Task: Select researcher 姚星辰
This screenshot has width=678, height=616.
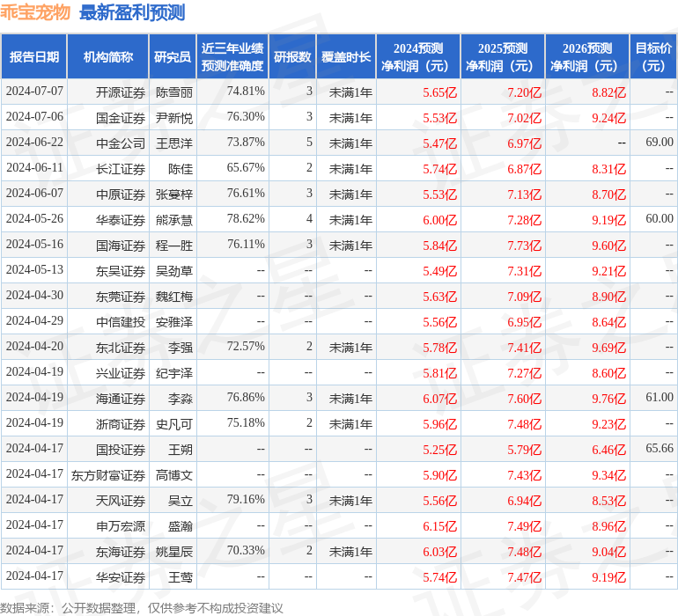Action: 173,551
